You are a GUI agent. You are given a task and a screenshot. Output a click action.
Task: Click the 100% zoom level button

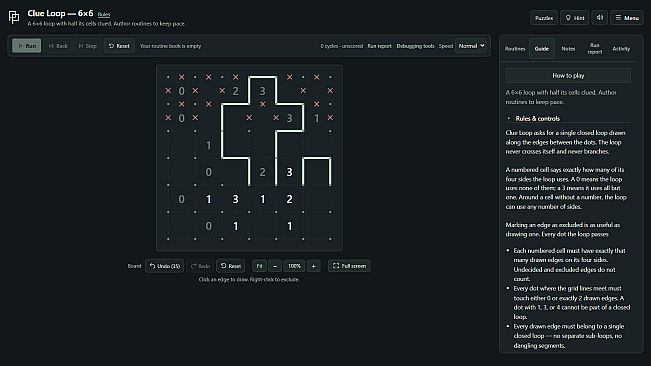click(x=294, y=266)
